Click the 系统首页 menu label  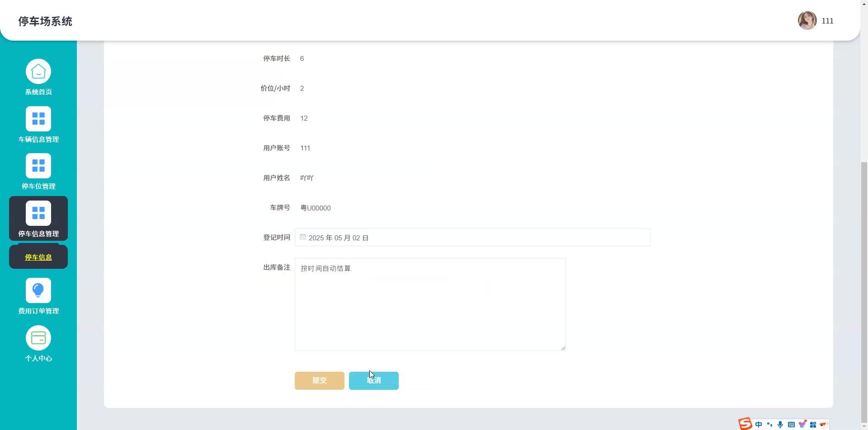tap(38, 92)
